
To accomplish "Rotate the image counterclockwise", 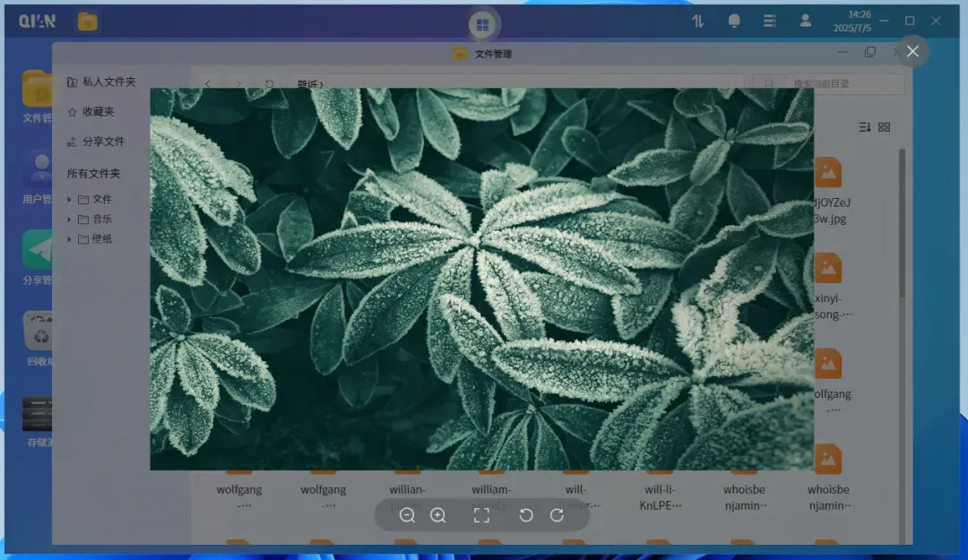I will pos(525,515).
